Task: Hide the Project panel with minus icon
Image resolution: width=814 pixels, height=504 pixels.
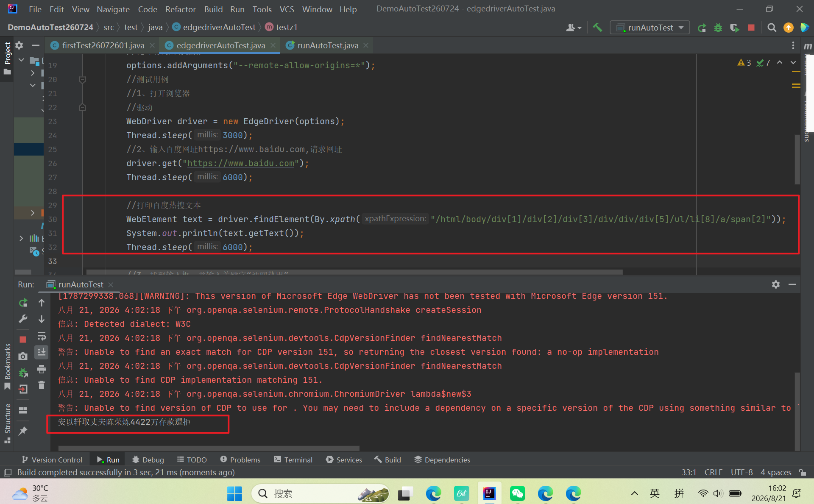Action: (36, 45)
